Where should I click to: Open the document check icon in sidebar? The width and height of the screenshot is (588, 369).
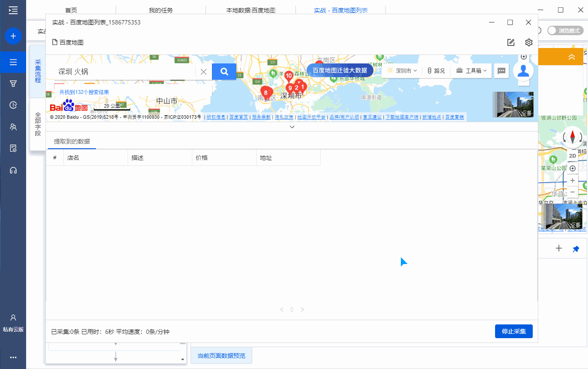coord(13,148)
